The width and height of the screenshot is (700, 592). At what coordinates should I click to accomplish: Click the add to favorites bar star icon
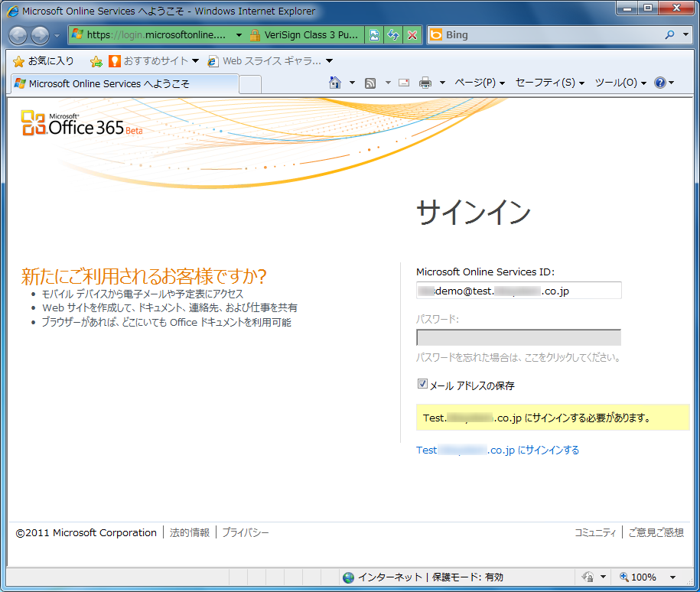tap(96, 62)
